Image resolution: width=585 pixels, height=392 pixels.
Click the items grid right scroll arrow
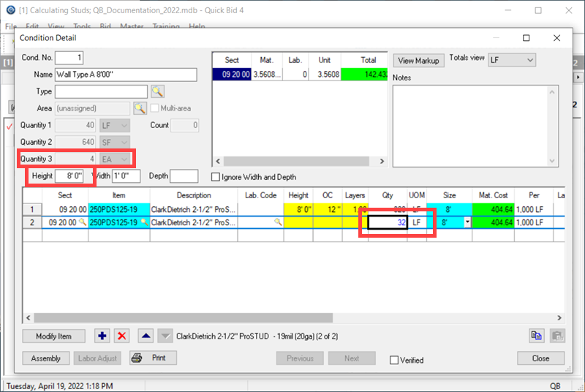[x=559, y=318]
